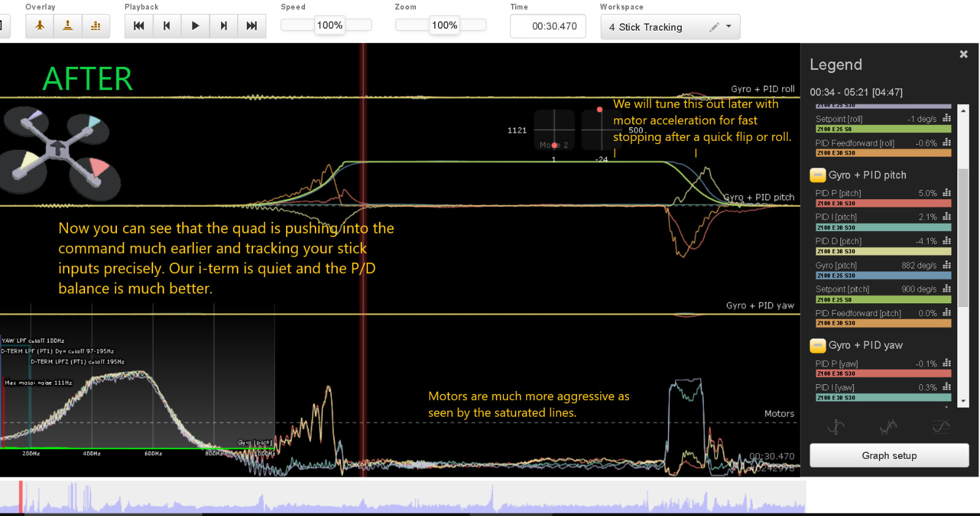Toggle PID Feedforward [roll] trace visibility

[854, 143]
